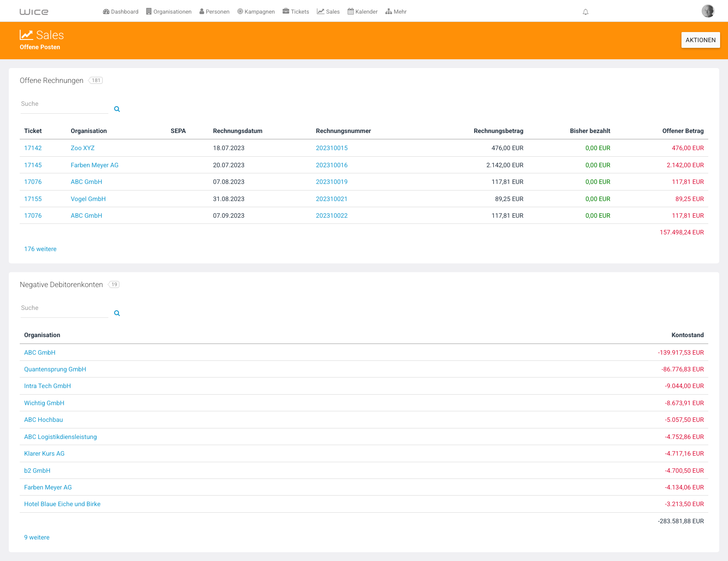This screenshot has height=561, width=728.
Task: Sort by the Rechnungsdatum column header
Action: [238, 131]
